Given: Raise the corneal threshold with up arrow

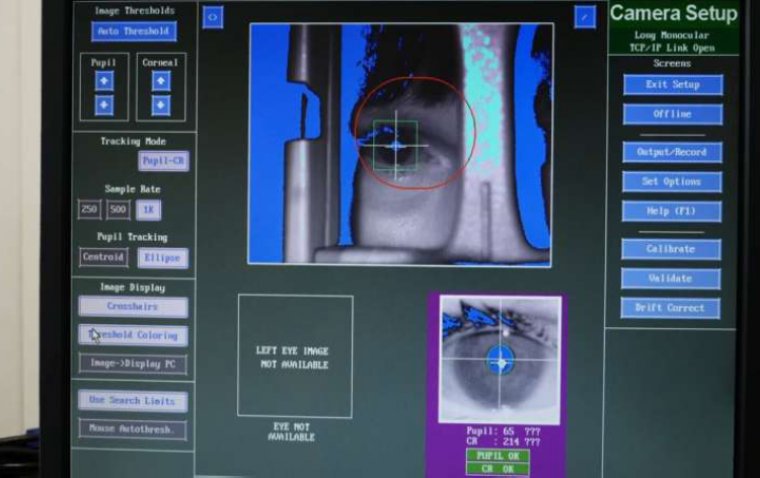Looking at the screenshot, I should tap(161, 80).
